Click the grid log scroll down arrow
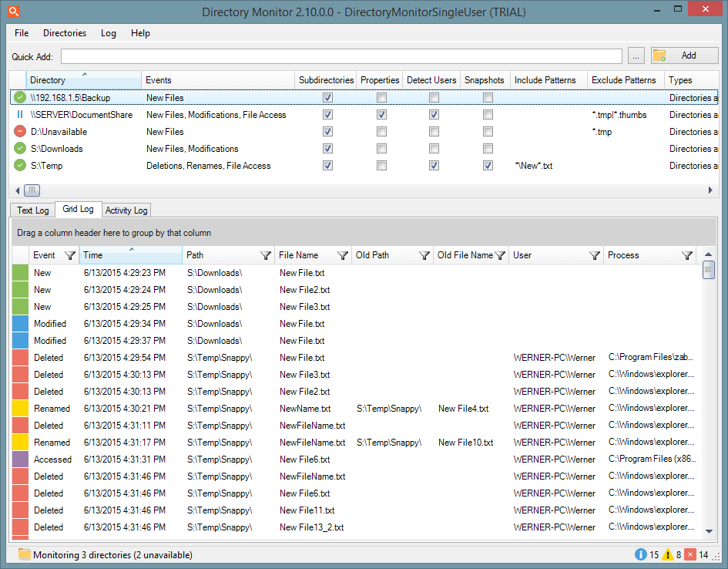 coord(709,531)
